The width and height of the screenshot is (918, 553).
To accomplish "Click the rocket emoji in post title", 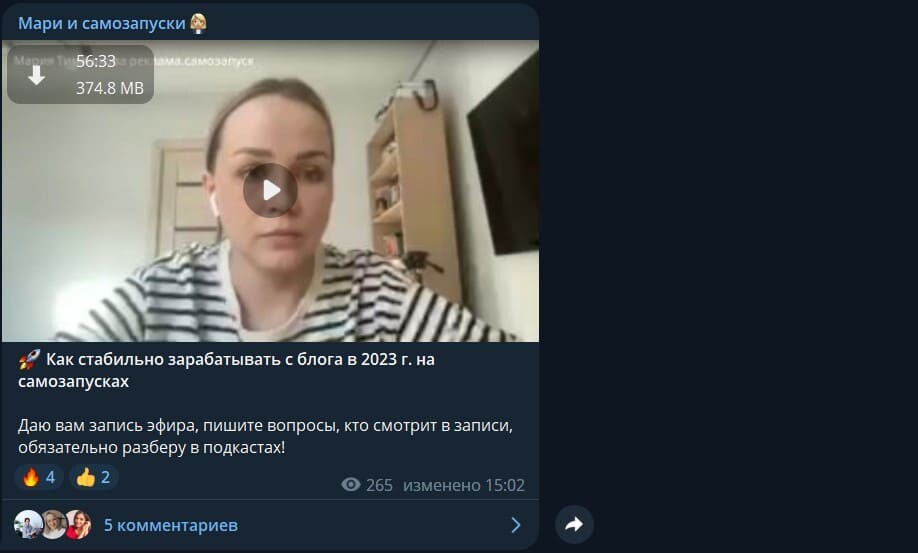I will (x=29, y=359).
